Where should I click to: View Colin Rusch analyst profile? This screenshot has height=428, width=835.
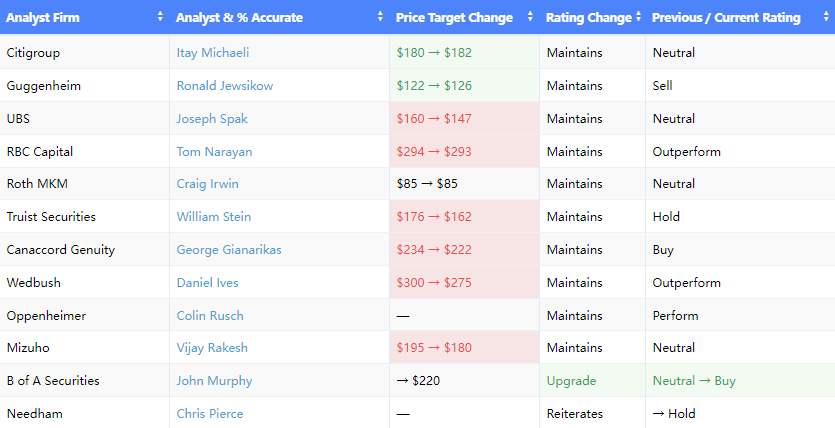pyautogui.click(x=210, y=316)
